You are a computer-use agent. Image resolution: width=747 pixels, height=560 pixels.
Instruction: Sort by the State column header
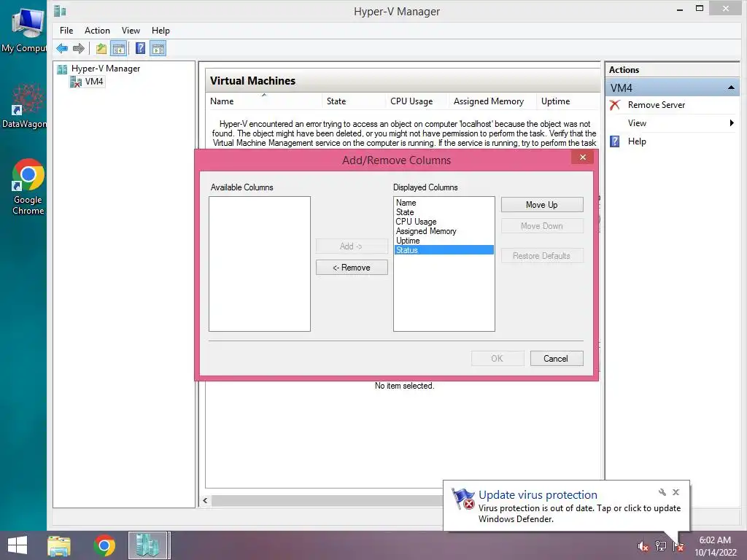click(354, 101)
